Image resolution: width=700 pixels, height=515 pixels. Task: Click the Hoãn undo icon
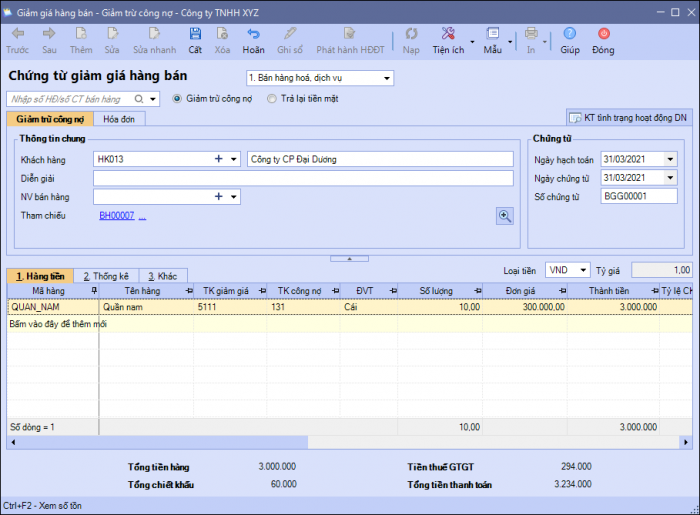(254, 35)
